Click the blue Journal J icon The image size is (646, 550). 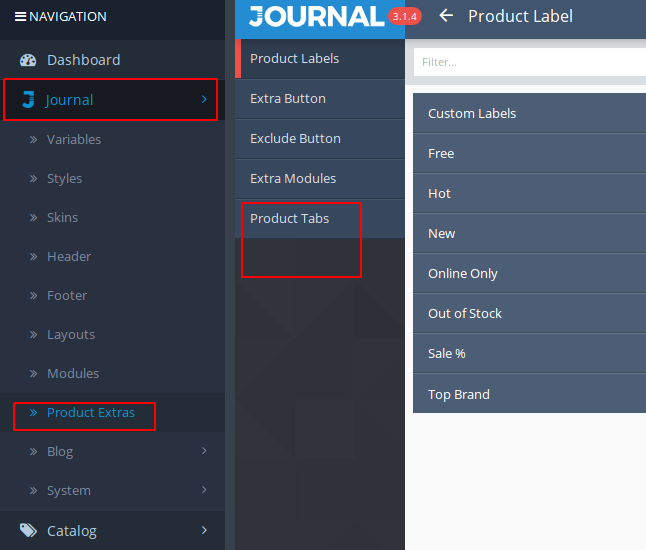click(28, 100)
